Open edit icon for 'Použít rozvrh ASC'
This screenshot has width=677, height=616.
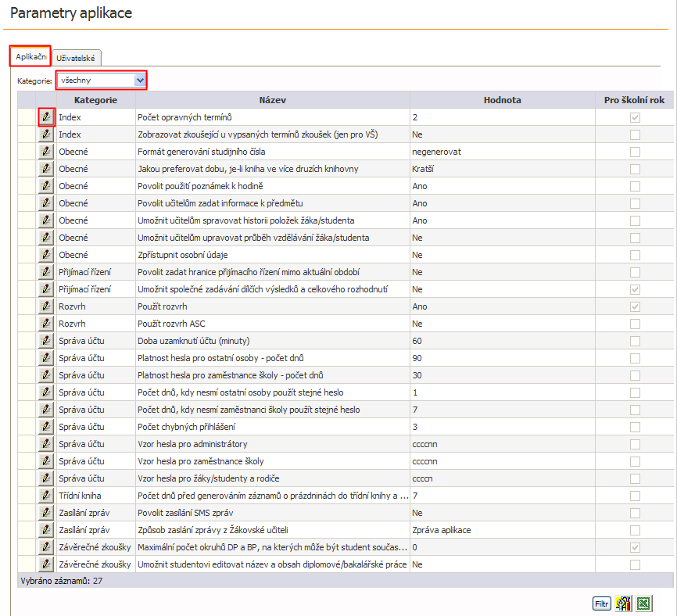[x=46, y=324]
